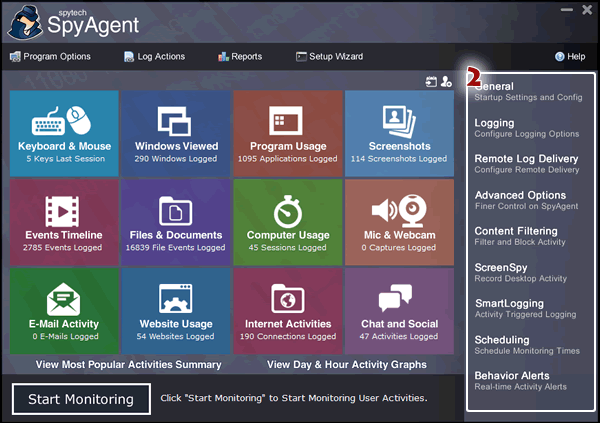Click the user icon above Screenshots tile
This screenshot has width=600, height=423.
[x=446, y=82]
